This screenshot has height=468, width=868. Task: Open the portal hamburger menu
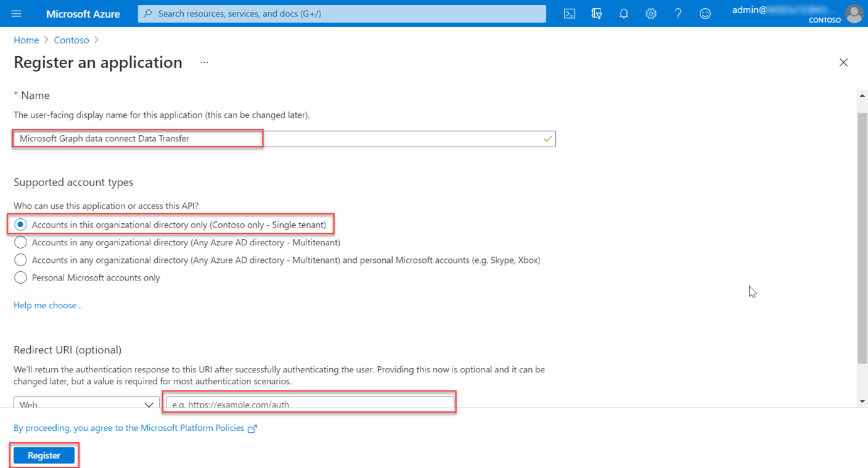16,13
